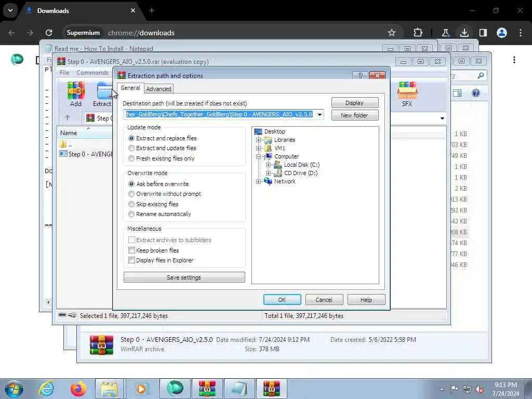Open Windows Media Player taskbar icon
The height and width of the screenshot is (399, 532).
[141, 389]
